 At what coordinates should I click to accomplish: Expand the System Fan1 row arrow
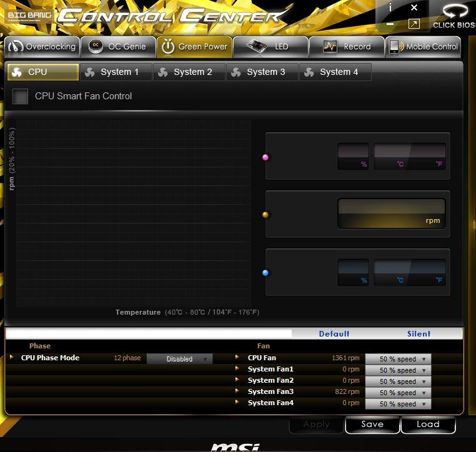click(237, 368)
